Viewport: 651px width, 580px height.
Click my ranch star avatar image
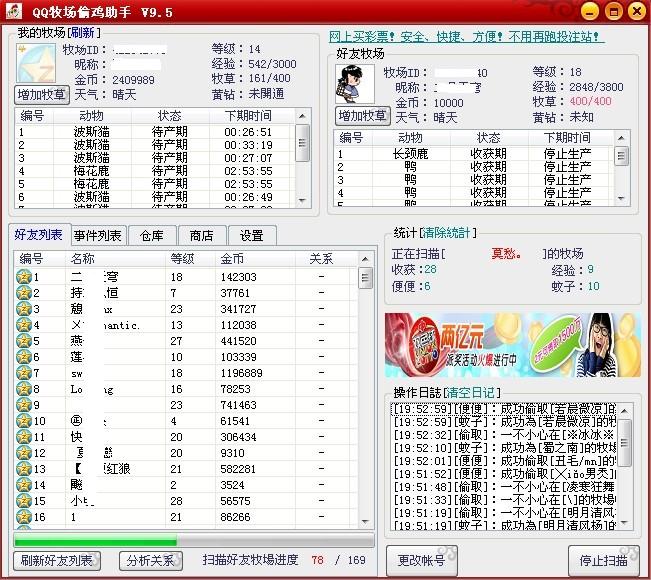point(36,64)
